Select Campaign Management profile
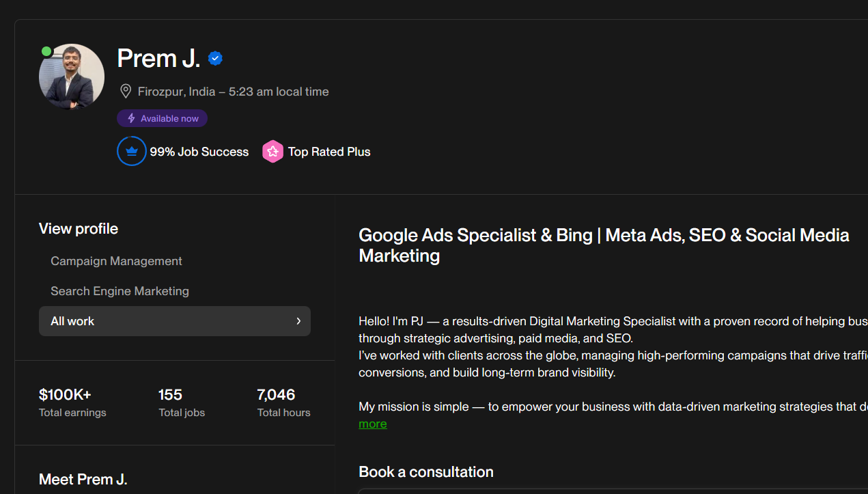868x494 pixels. point(116,261)
